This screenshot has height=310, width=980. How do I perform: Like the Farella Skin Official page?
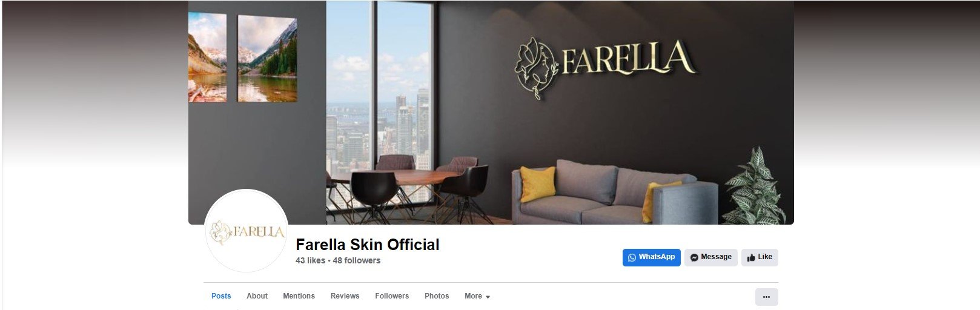click(x=760, y=257)
